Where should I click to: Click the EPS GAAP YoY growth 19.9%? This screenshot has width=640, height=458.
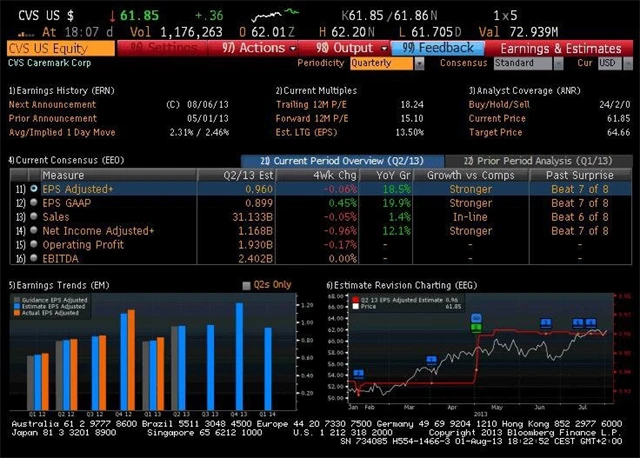point(396,203)
